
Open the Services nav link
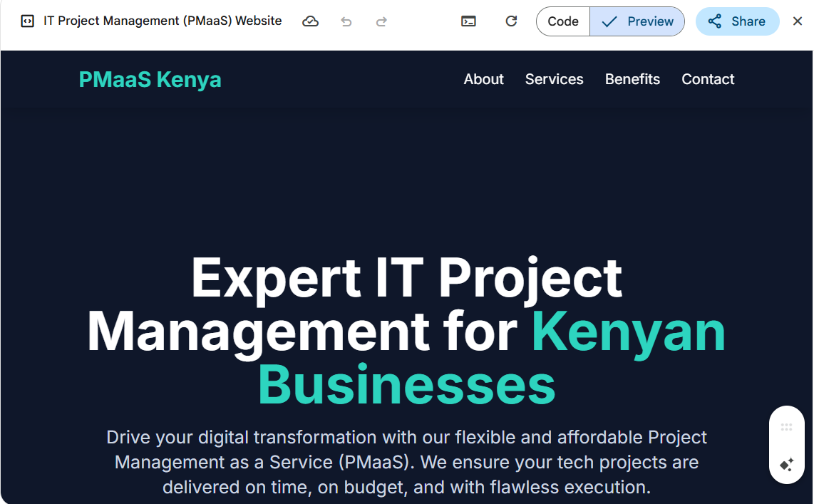pos(554,79)
